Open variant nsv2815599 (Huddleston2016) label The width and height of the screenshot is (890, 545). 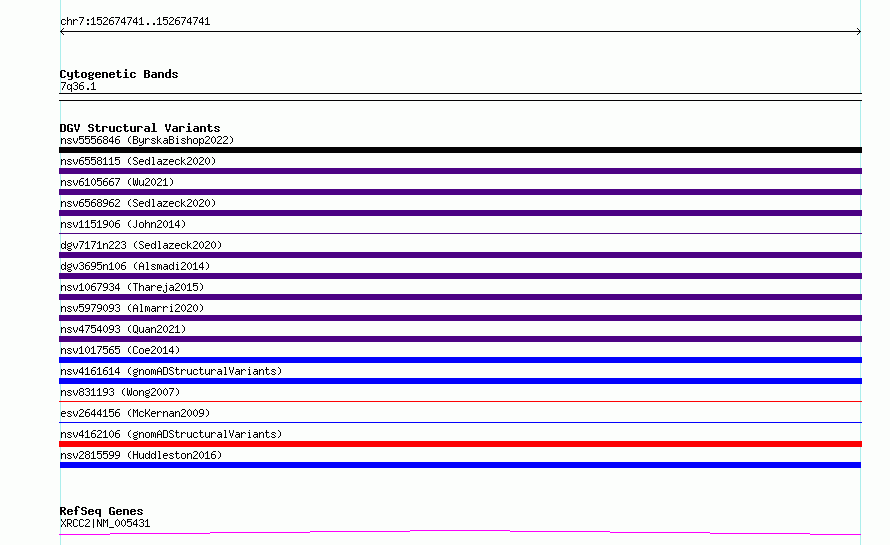pos(141,455)
